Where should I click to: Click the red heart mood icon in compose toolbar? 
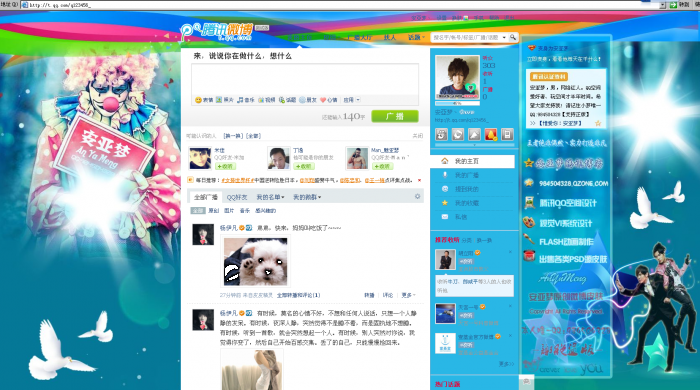323,100
